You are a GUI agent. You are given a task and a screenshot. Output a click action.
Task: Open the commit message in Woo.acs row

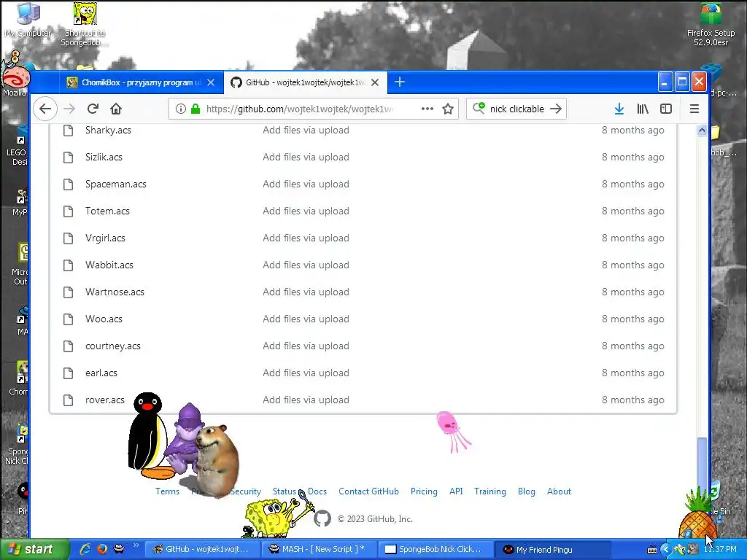point(306,319)
